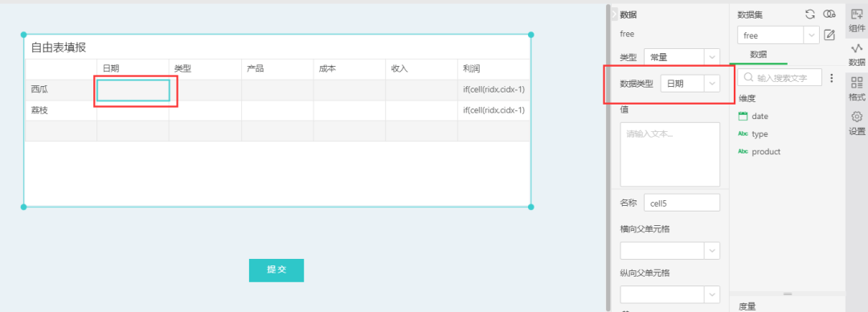Select the 西瓜 row header cell
The image size is (868, 312).
click(61, 90)
